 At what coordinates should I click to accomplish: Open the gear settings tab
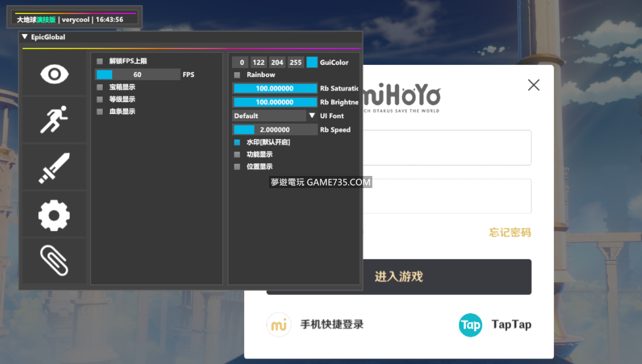[54, 215]
